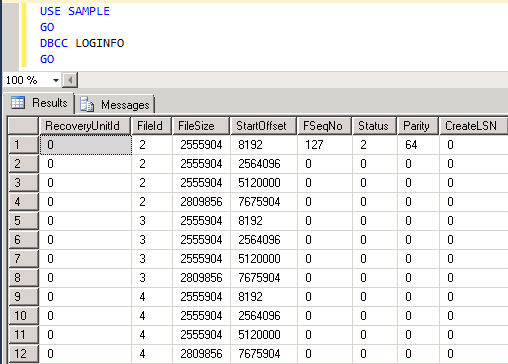
Task: Select the FileId column header
Action: pos(152,126)
